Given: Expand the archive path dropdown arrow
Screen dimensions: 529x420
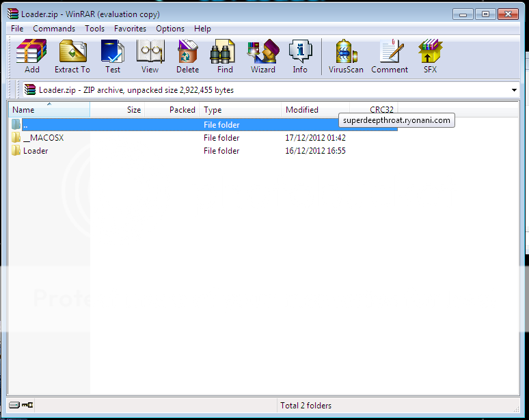Looking at the screenshot, I should (x=514, y=90).
